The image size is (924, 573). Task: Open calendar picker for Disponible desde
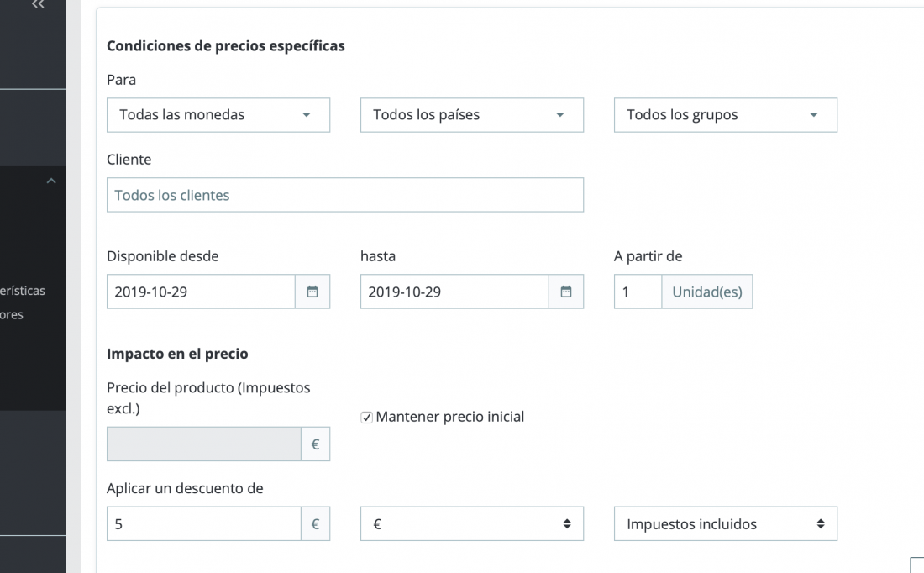(x=312, y=292)
